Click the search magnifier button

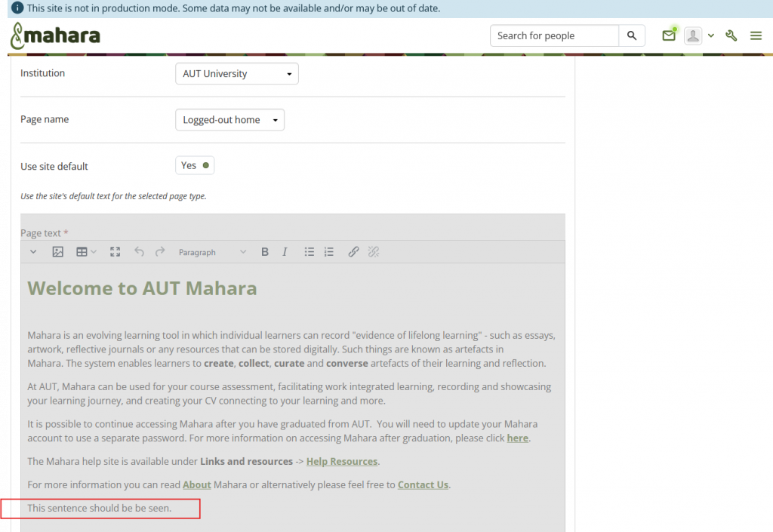point(632,35)
